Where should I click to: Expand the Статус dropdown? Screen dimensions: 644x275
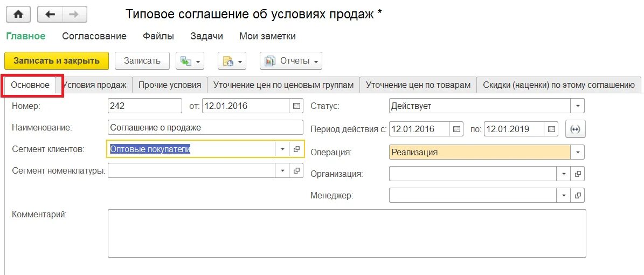[x=578, y=106]
